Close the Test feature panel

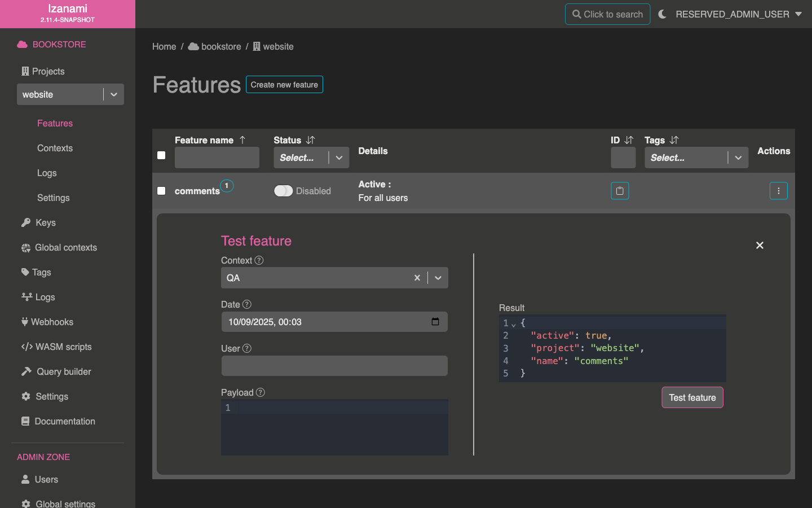tap(760, 245)
